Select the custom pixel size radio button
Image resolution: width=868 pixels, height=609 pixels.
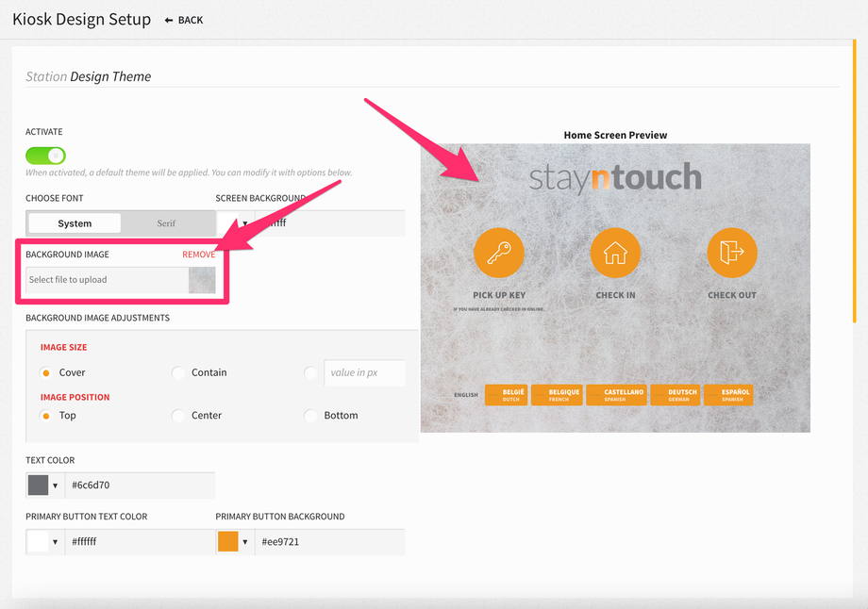pyautogui.click(x=310, y=372)
